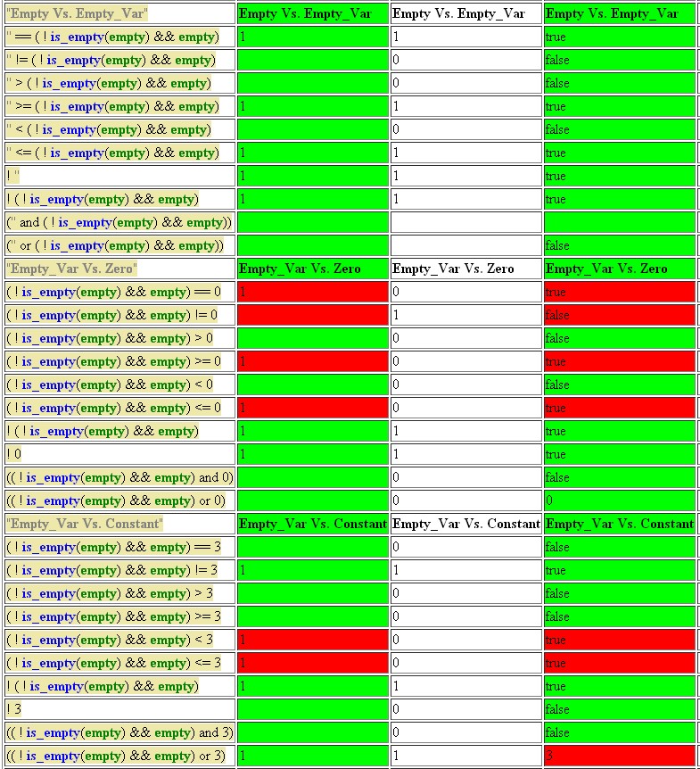Image resolution: width=700 pixels, height=769 pixels.
Task: Click the green "0" result in the "or 0" row
Action: coord(619,500)
